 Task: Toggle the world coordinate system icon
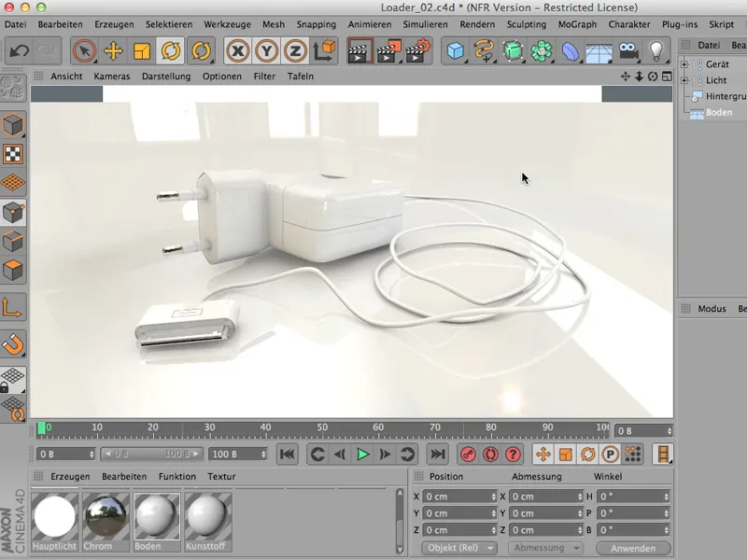[324, 50]
